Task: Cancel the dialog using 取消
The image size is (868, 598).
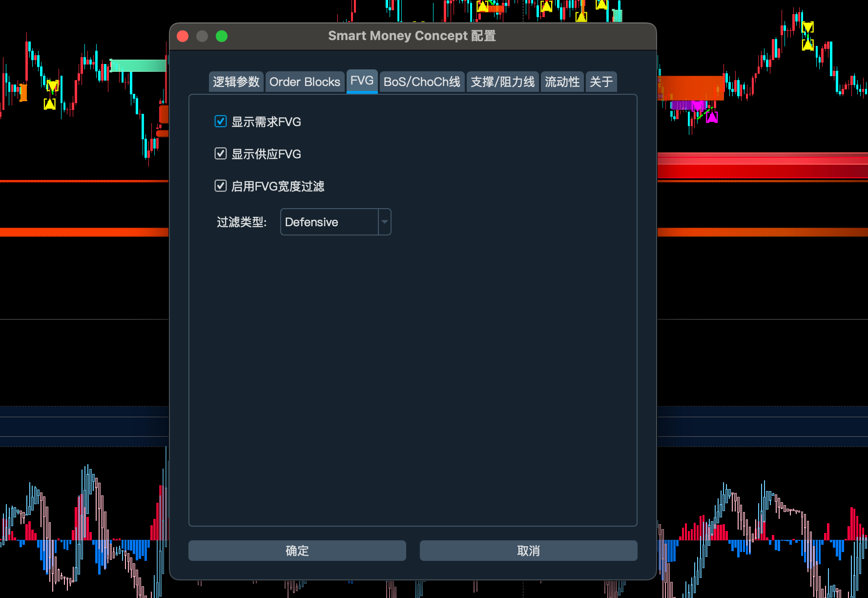Action: pos(528,551)
